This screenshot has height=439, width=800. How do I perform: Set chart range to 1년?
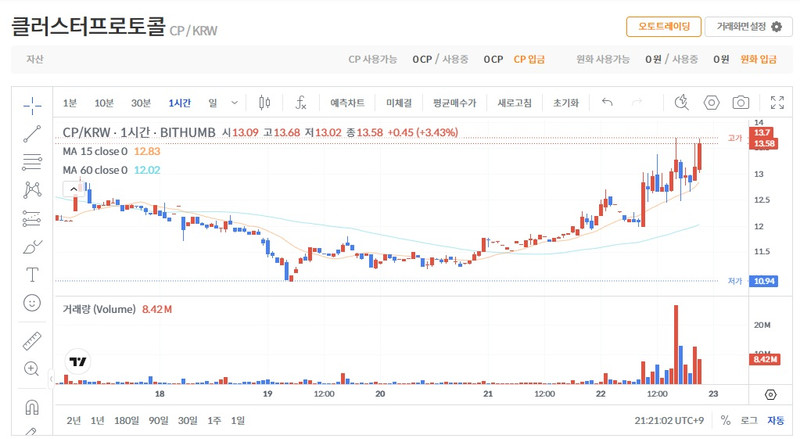[x=97, y=421]
